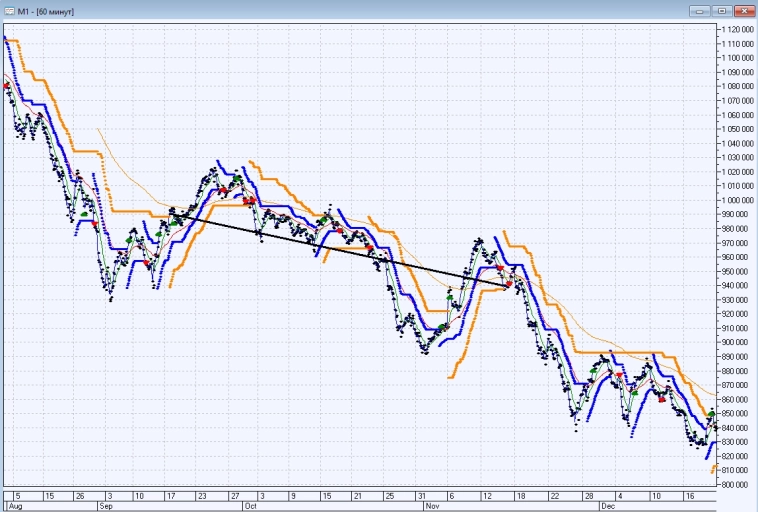The image size is (758, 512).
Task: Click the orange dots near 810 000 level
Action: [713, 469]
